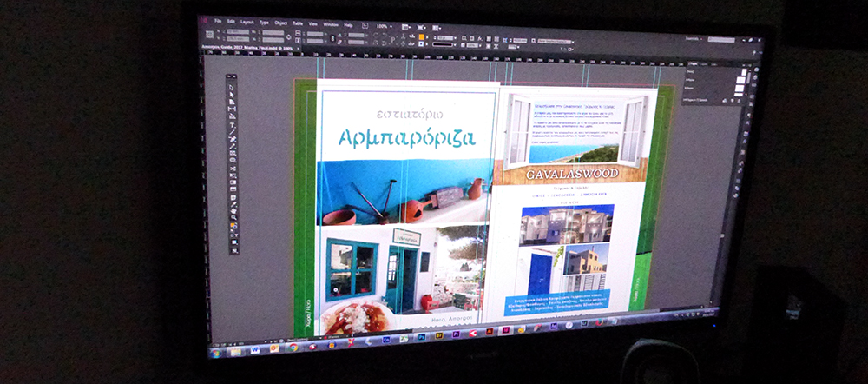The image size is (868, 384).
Task: Open Word from the taskbar
Action: tap(255, 350)
